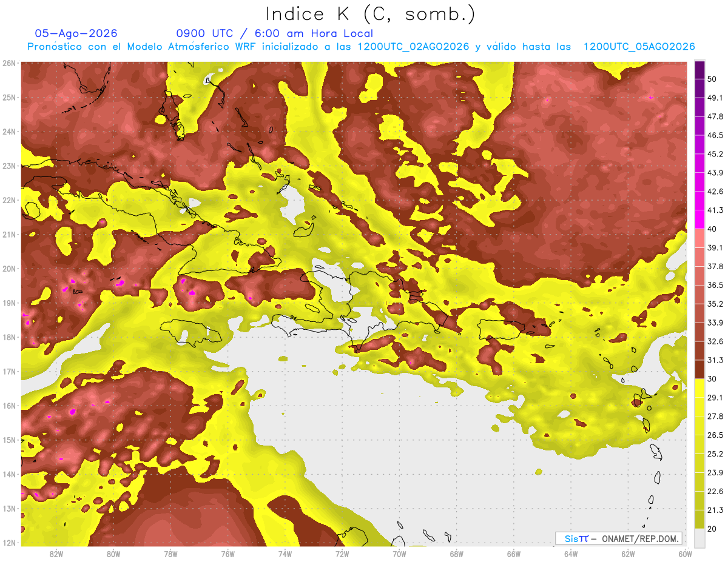Screen dimensions: 728x562
Task: Click the colorbar value '37.8'
Action: coord(715,266)
